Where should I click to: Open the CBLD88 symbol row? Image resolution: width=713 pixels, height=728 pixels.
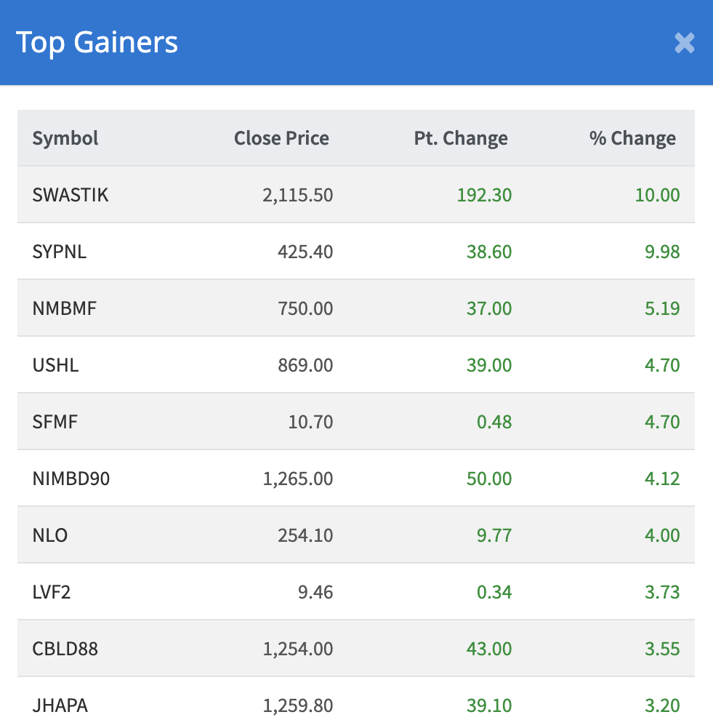65,649
